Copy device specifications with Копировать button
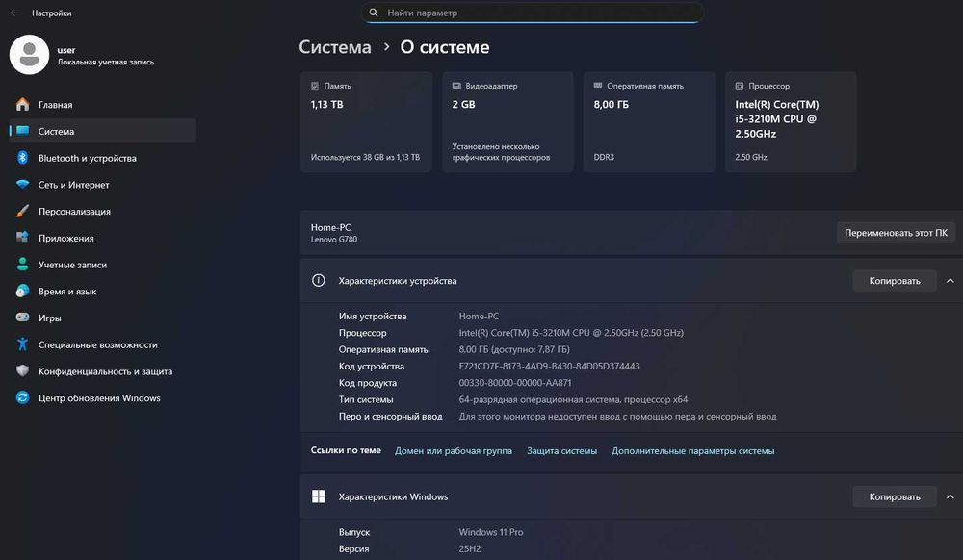The width and height of the screenshot is (963, 560). (x=895, y=280)
